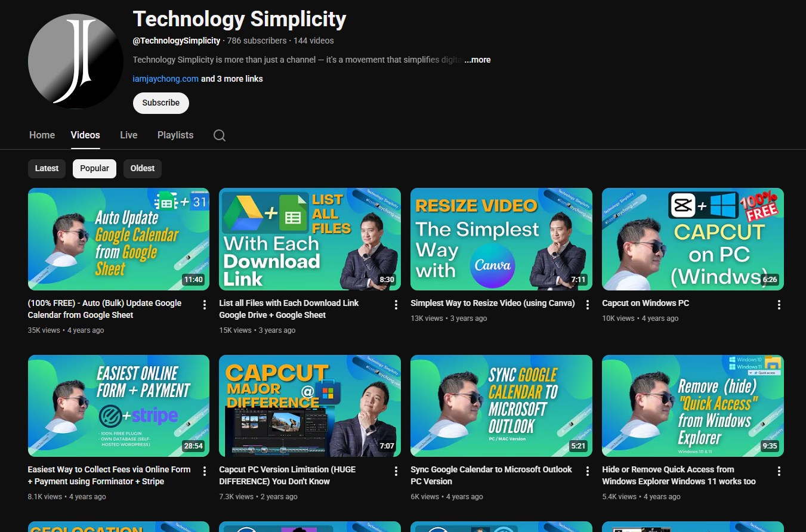Open more actions for Capcut on Windows PC
Viewport: 806px width, 532px height.
(x=779, y=305)
